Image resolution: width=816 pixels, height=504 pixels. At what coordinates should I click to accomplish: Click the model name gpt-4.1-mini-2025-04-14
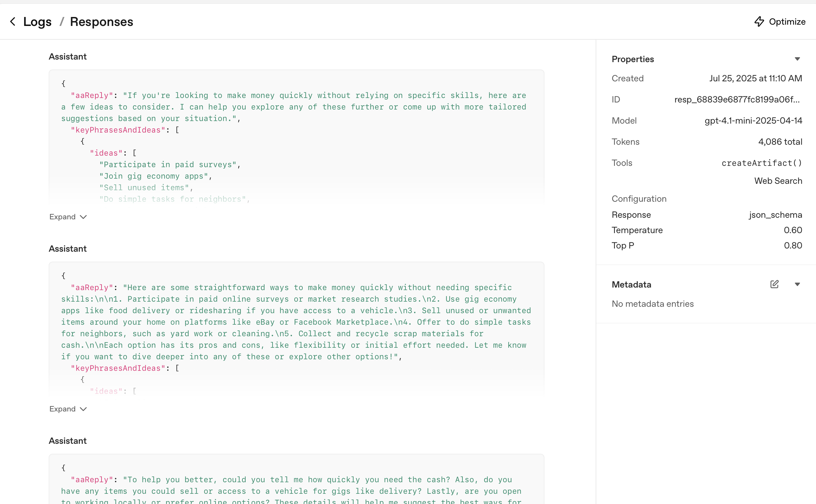[x=753, y=121]
